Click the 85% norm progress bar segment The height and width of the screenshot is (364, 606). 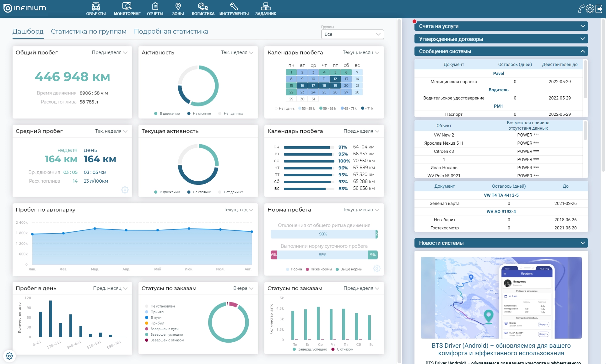[322, 255]
